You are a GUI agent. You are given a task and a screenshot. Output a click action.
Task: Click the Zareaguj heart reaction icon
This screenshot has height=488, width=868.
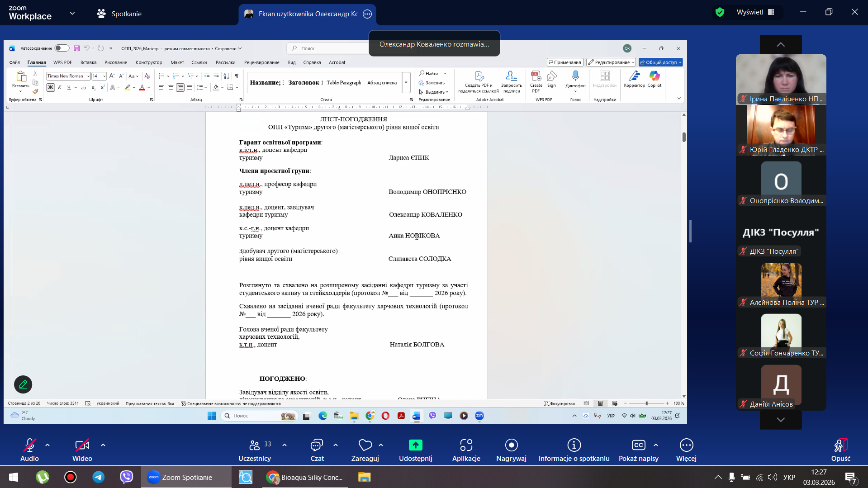365,446
